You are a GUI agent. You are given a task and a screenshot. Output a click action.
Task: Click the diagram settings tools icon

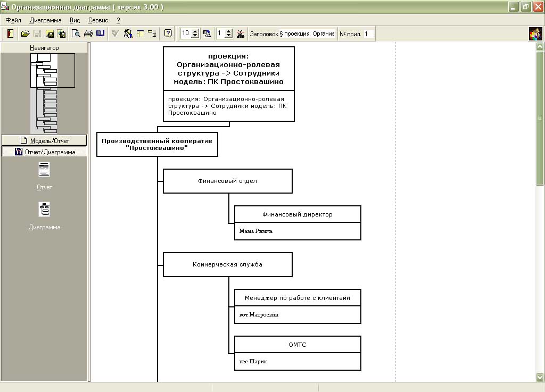pos(128,34)
